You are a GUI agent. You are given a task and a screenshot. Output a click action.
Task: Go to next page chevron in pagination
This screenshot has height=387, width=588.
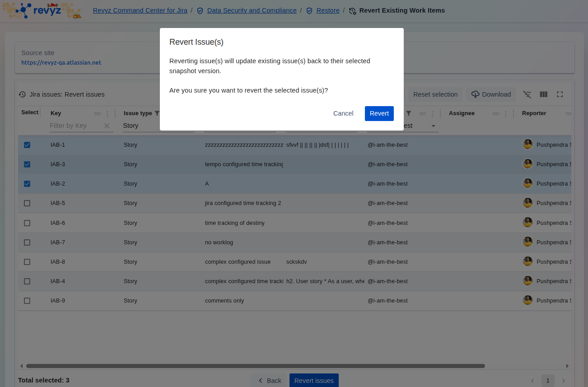[x=564, y=381]
